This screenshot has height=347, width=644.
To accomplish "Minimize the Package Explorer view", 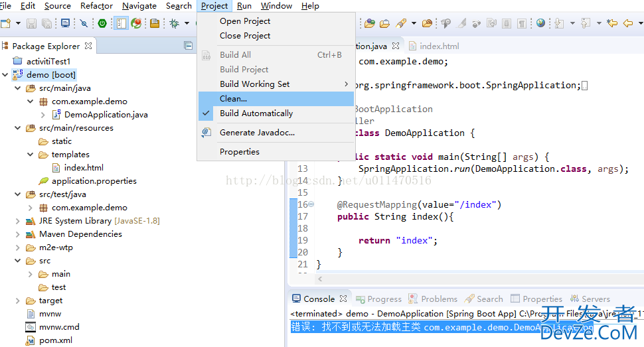I will click(188, 46).
